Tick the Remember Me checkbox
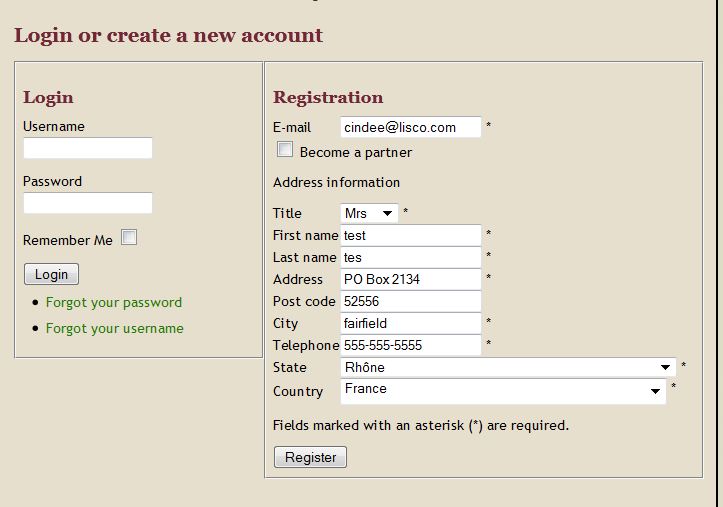 pos(129,237)
